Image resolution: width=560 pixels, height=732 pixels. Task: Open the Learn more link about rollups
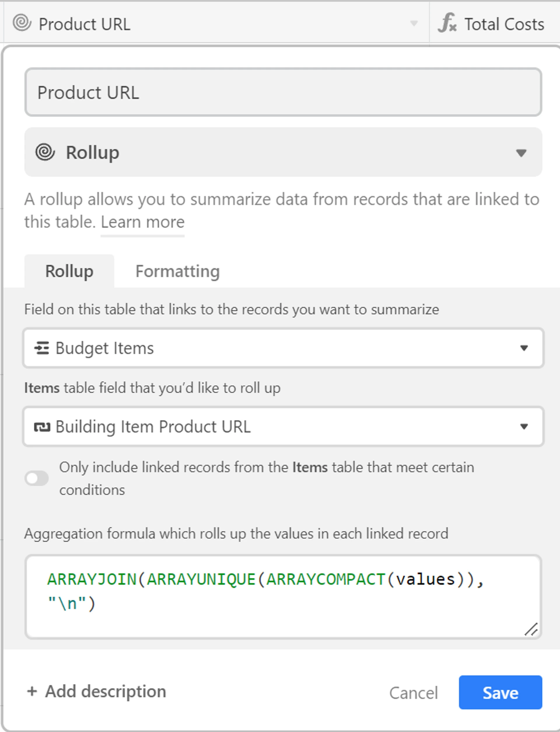point(142,222)
